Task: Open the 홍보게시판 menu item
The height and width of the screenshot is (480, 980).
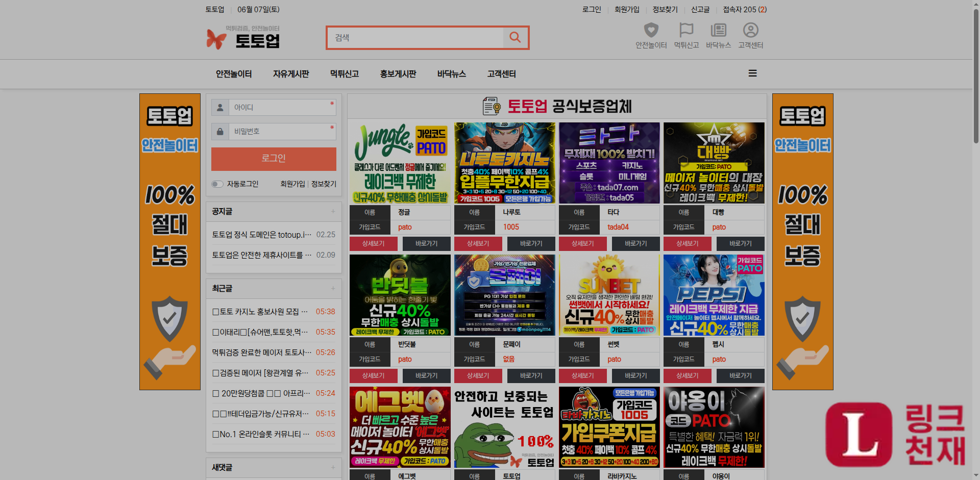Action: click(398, 74)
